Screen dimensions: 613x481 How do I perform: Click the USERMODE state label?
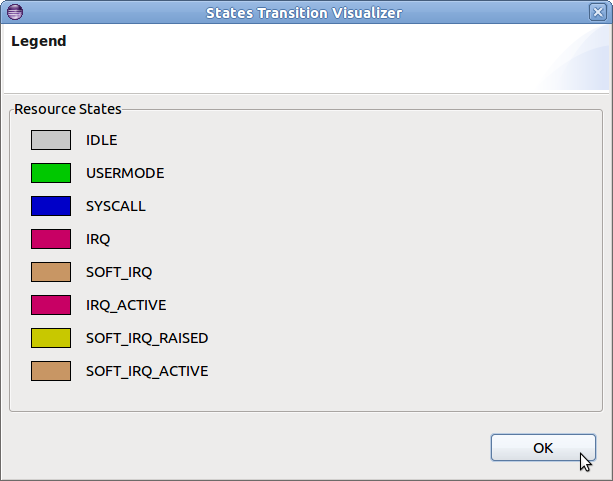point(125,173)
